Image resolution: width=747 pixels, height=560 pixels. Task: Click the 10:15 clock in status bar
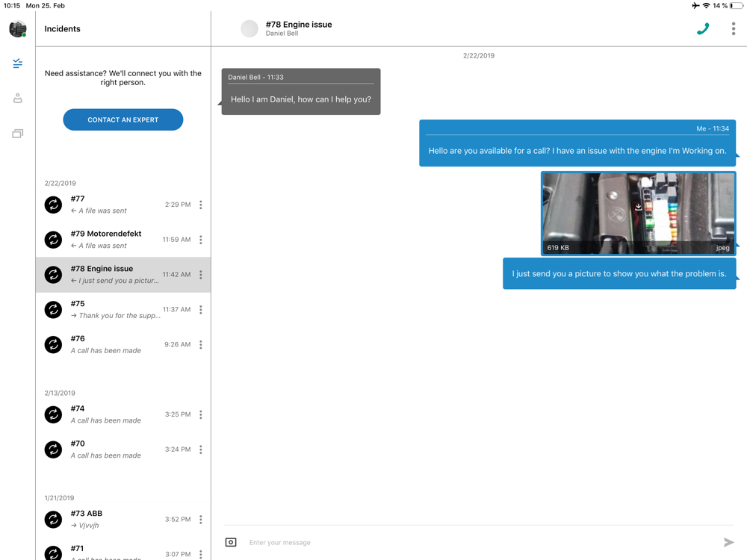coord(12,6)
